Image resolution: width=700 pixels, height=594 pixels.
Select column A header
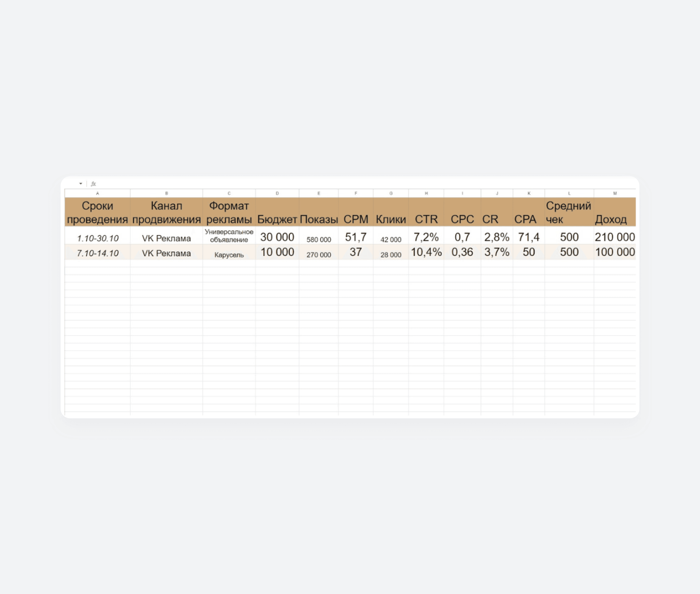click(x=97, y=193)
